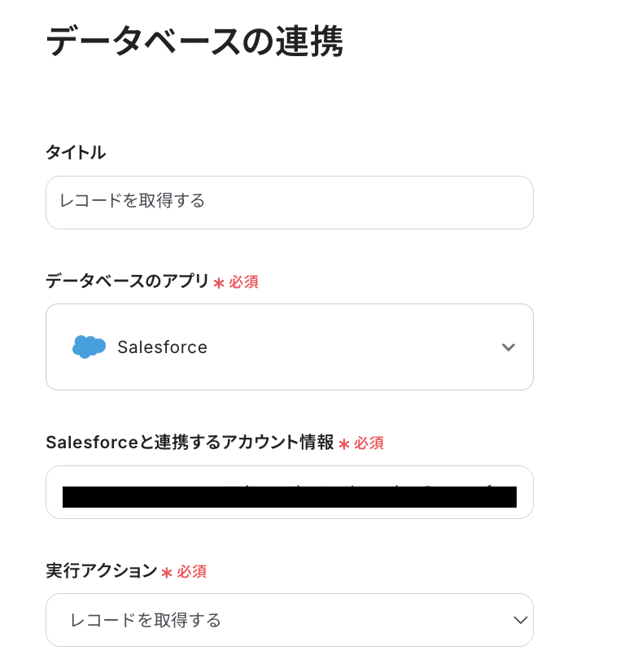This screenshot has width=620, height=672.
Task: Click the red asterisk beside データベースのアプリ
Action: click(218, 283)
